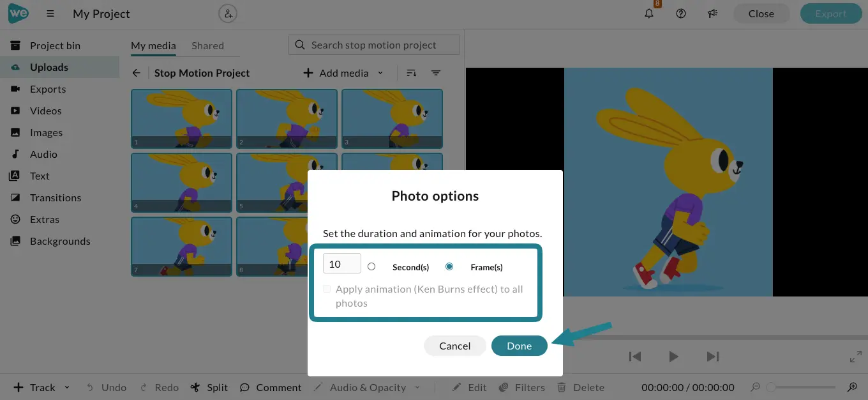Switch to the Shared tab
The height and width of the screenshot is (400, 868).
pyautogui.click(x=207, y=45)
